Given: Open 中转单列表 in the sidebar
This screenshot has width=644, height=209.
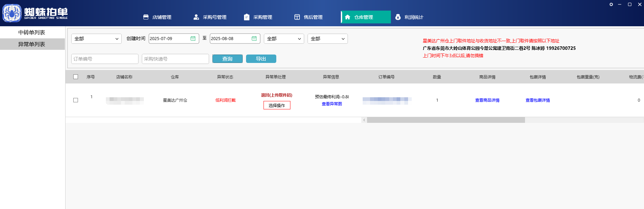Looking at the screenshot, I should point(32,32).
